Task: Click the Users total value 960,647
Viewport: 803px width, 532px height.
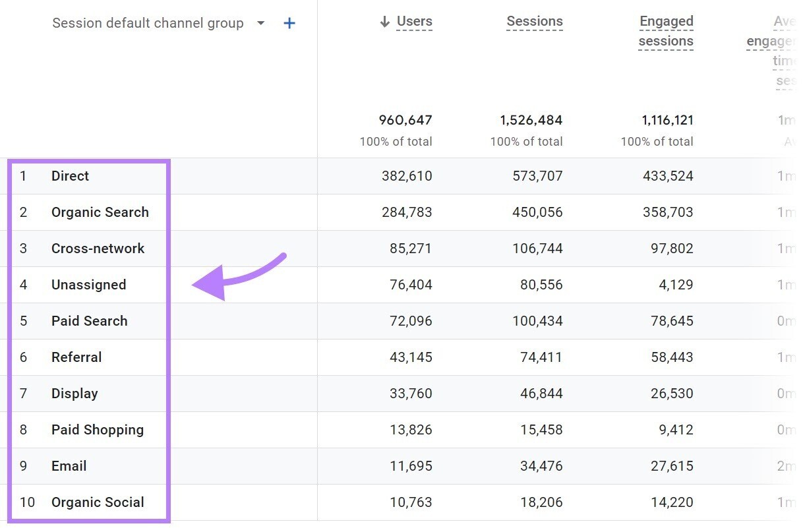Action: (403, 120)
